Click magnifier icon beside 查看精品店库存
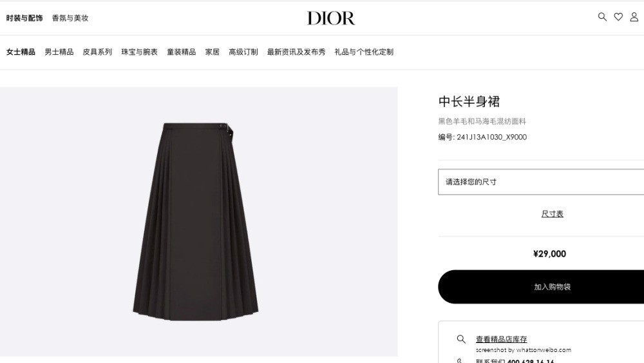Viewport: 644px width, 363px height. click(461, 339)
